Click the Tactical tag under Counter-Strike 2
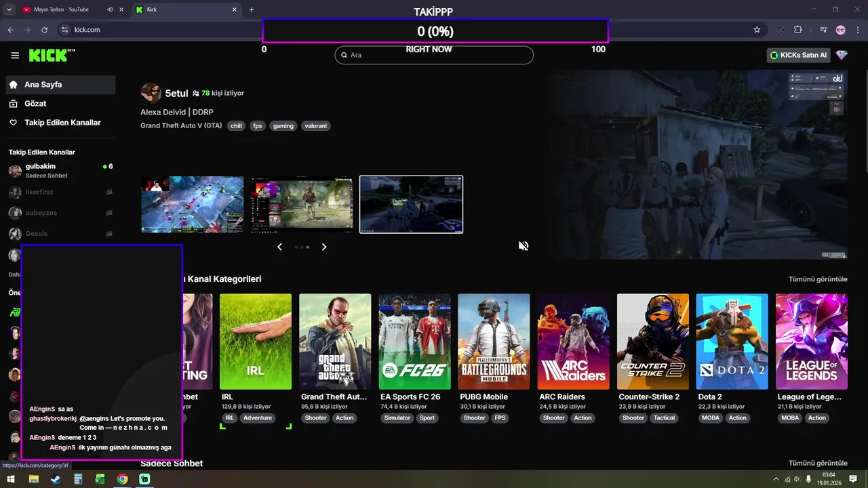 tap(664, 418)
